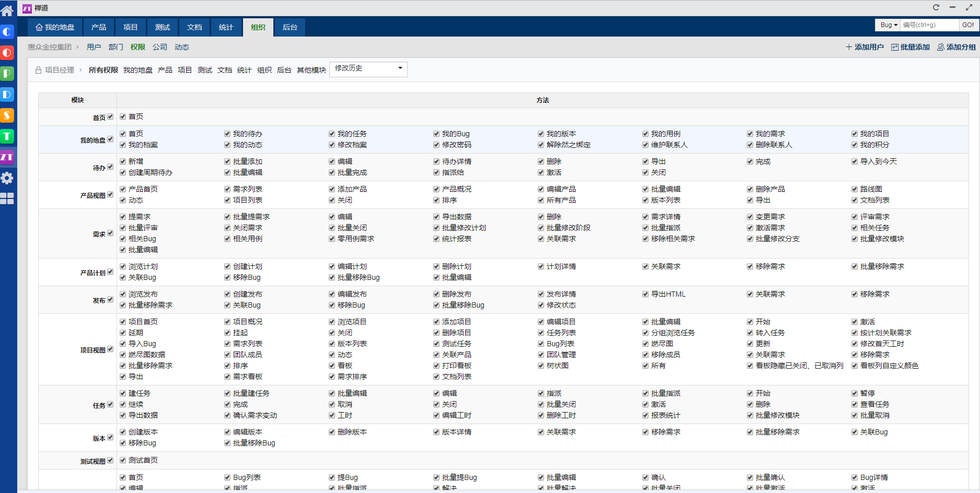The height and width of the screenshot is (493, 980).
Task: Filter permissions by 组织 in the filter bar
Action: tap(264, 70)
